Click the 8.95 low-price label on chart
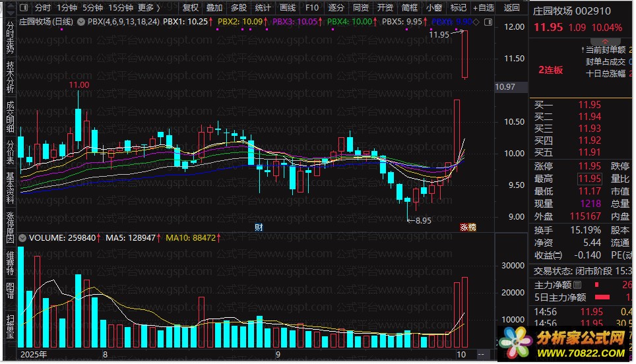636x364 pixels. pyautogui.click(x=424, y=221)
